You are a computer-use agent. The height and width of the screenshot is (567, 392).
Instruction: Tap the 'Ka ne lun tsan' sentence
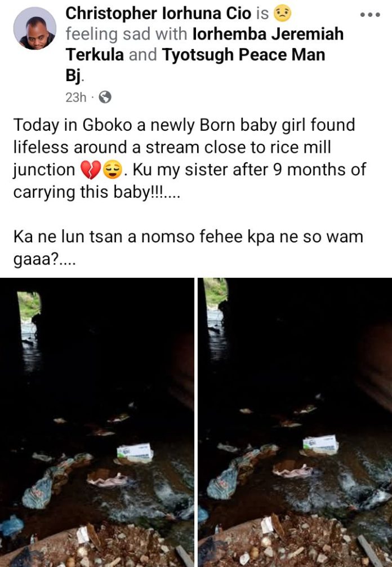point(188,237)
